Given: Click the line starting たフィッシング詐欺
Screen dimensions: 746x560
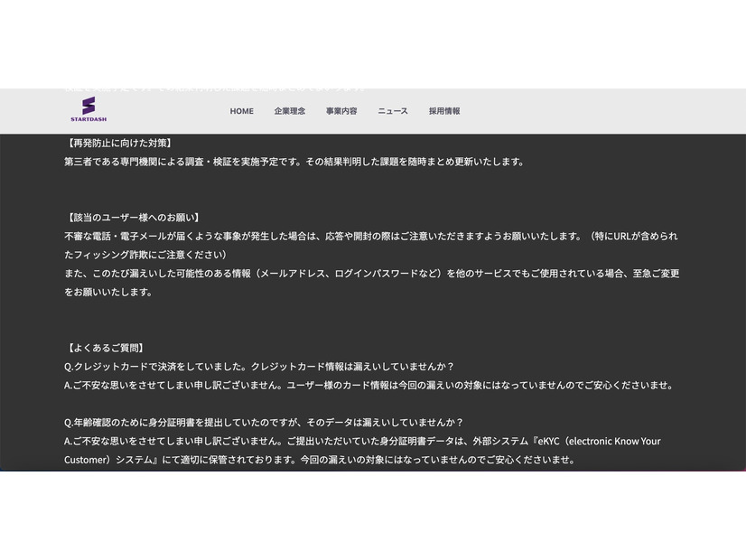Looking at the screenshot, I should 145,255.
